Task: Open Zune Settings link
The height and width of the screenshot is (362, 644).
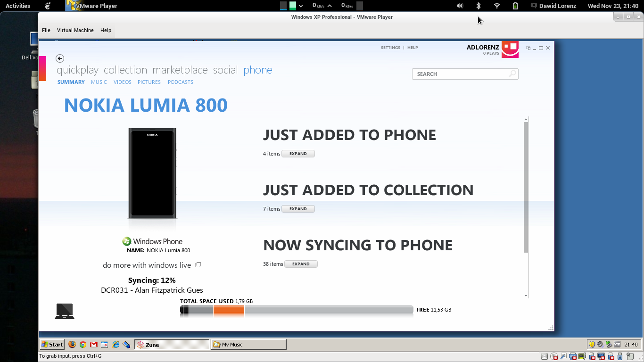Action: (390, 48)
